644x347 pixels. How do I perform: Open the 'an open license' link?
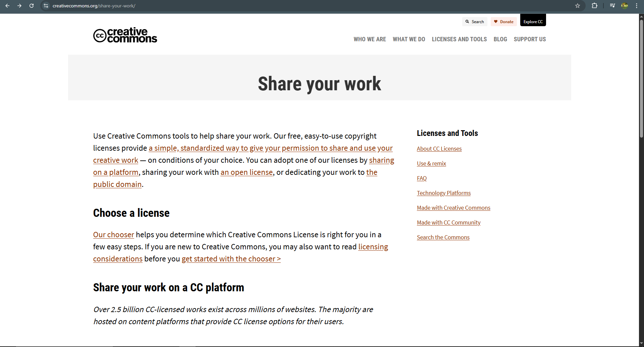pos(247,172)
